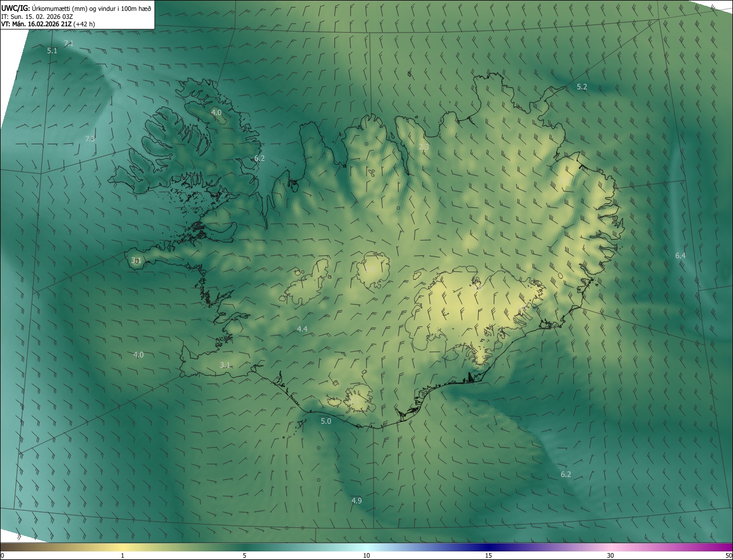Screen dimensions: 733x560
Task: Click the 4.4 value label
Action: (x=302, y=329)
